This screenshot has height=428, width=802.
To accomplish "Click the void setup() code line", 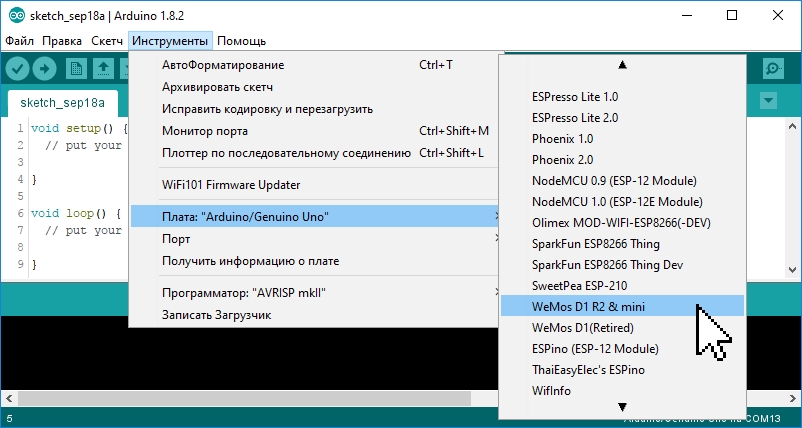I will coord(79,128).
